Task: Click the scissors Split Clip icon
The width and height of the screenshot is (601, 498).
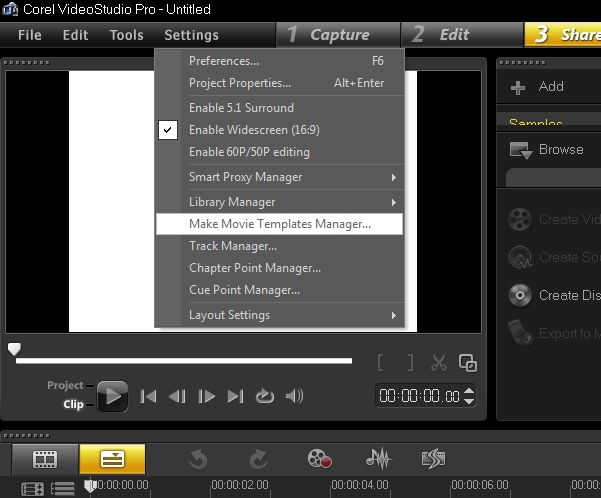Action: [439, 363]
